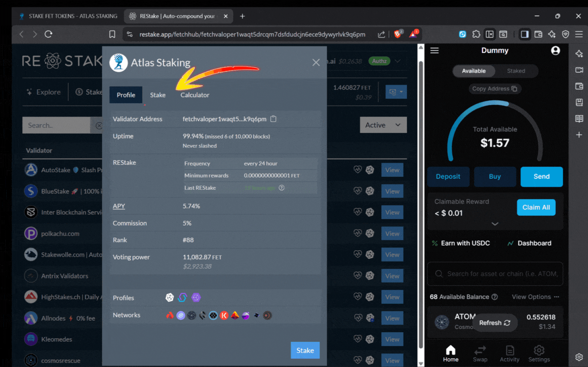The height and width of the screenshot is (367, 588).
Task: Expand the Claimable Reward section chevron
Action: tap(494, 224)
